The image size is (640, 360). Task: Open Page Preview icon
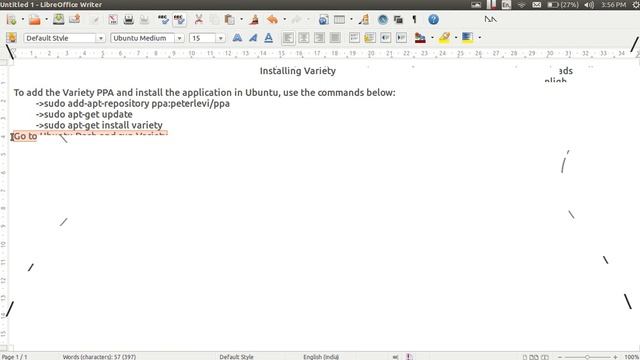[x=144, y=20]
